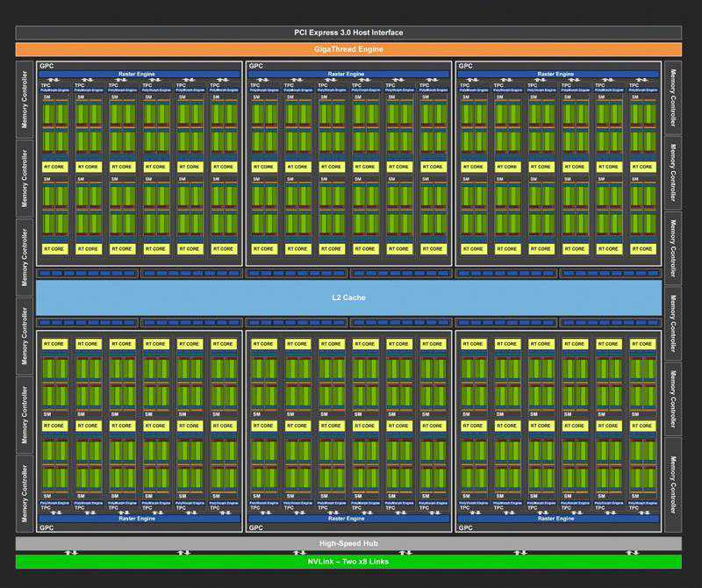The image size is (702, 588).
Task: Click the topmost right Memory Controller block
Action: [673, 98]
